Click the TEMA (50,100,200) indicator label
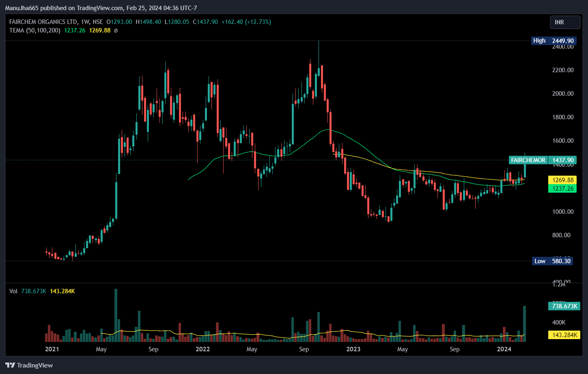Screen dimensions: 588x374 coord(35,30)
